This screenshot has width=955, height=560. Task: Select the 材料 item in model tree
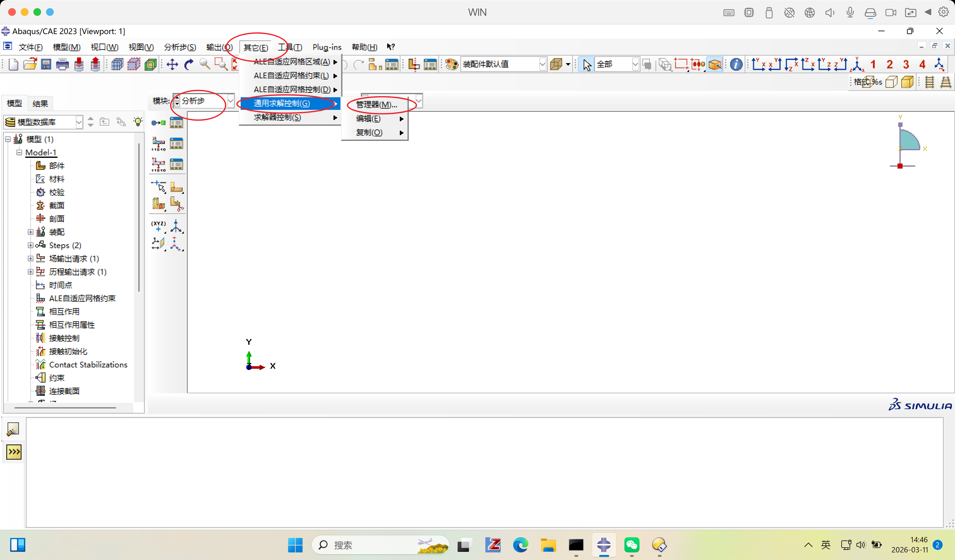[57, 179]
